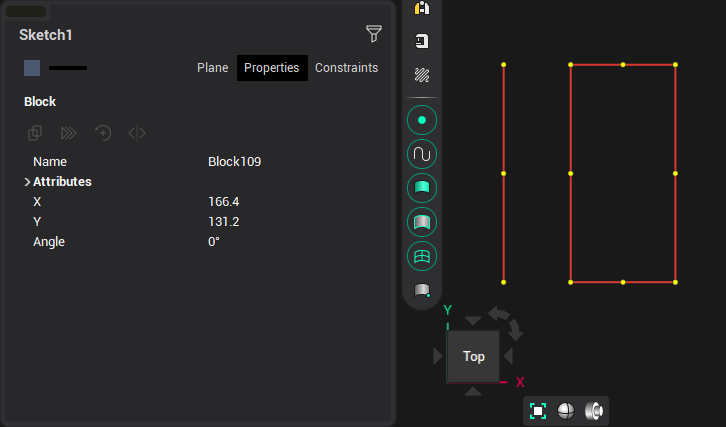
Task: Select the hatch pattern tool in toolbar
Action: (x=422, y=75)
